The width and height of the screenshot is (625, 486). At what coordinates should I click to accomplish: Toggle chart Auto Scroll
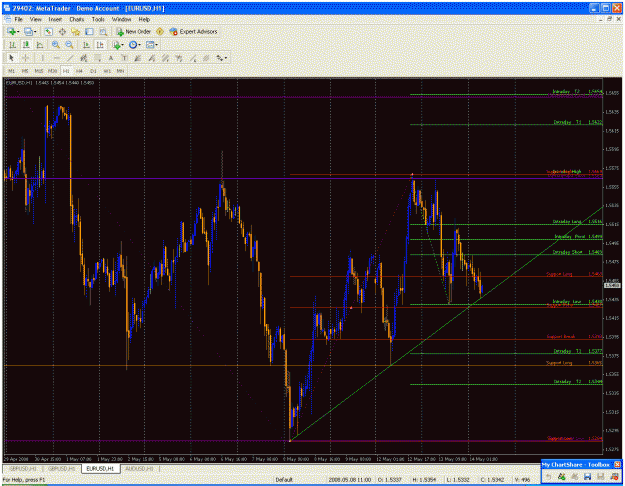pos(86,45)
